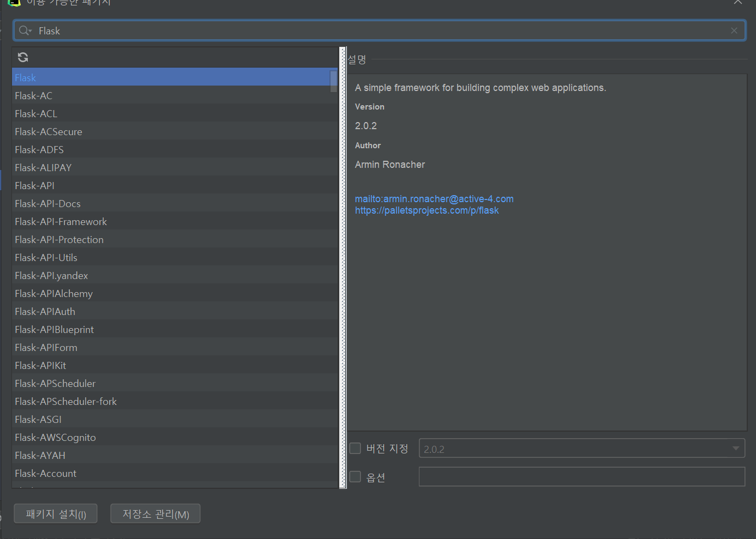The height and width of the screenshot is (539, 756).
Task: Click the search magnifier icon
Action: click(25, 31)
